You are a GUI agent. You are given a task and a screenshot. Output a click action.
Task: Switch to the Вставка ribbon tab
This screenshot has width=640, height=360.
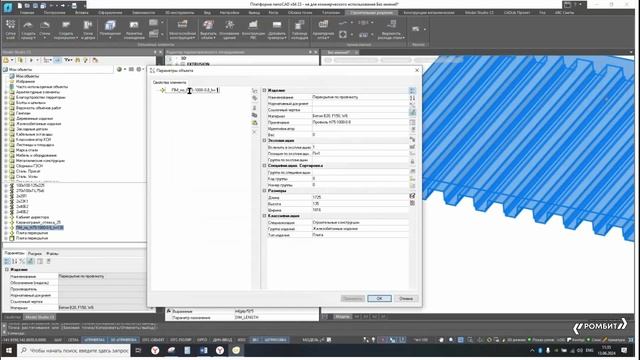pos(82,13)
